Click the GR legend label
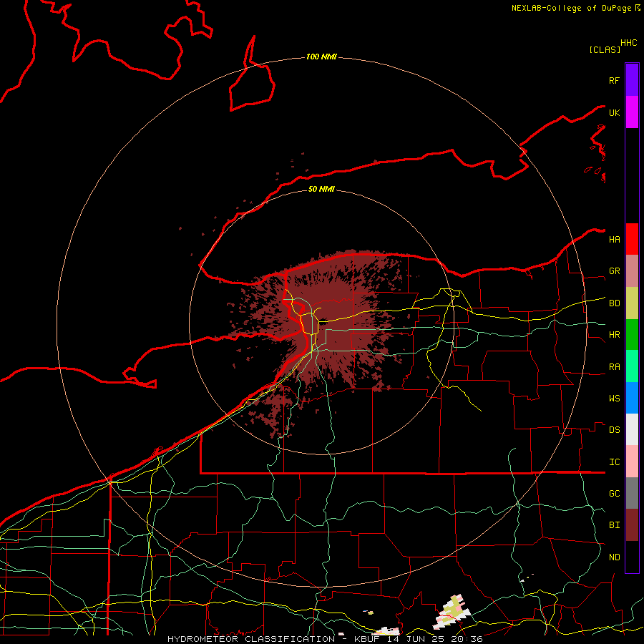The image size is (644, 644). [614, 271]
